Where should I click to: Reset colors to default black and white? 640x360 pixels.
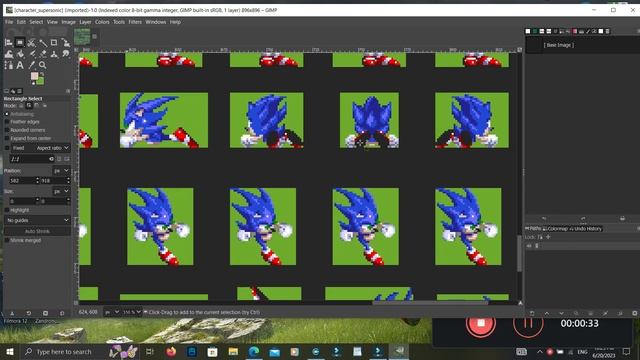[x=33, y=84]
